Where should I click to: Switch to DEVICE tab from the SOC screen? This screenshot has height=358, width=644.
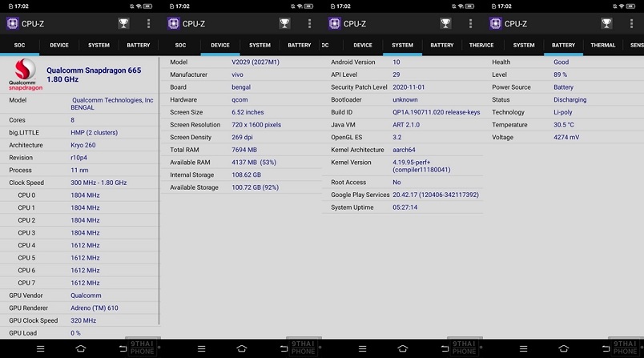[59, 45]
